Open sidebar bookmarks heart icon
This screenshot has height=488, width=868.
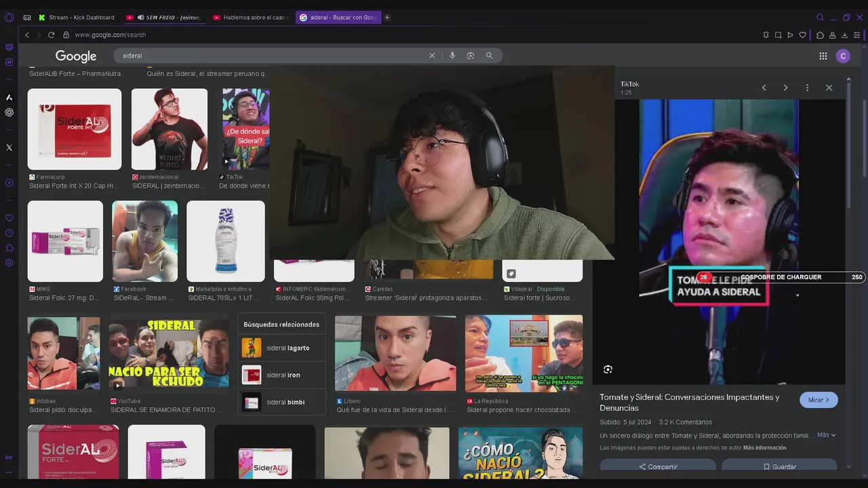pos(9,218)
